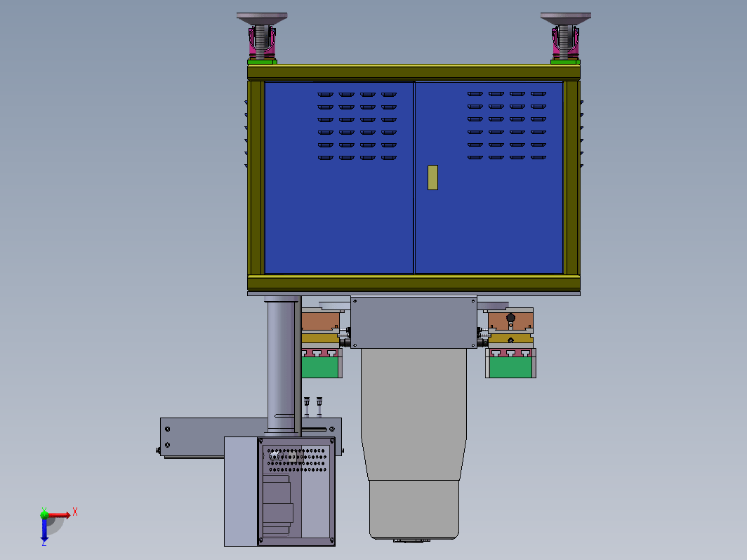This screenshot has height=560, width=747.
Task: Select the solid gray side face of electrical box
Action: tap(241, 491)
